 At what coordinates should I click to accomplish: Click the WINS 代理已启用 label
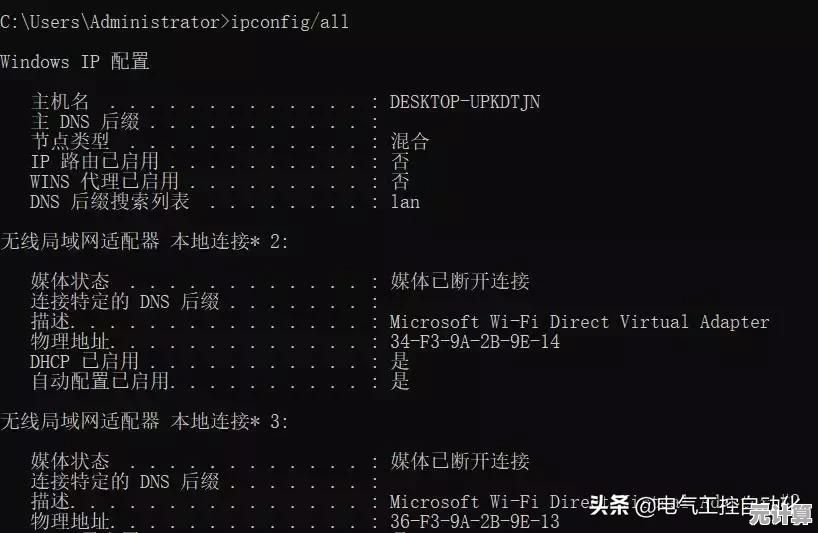[104, 182]
